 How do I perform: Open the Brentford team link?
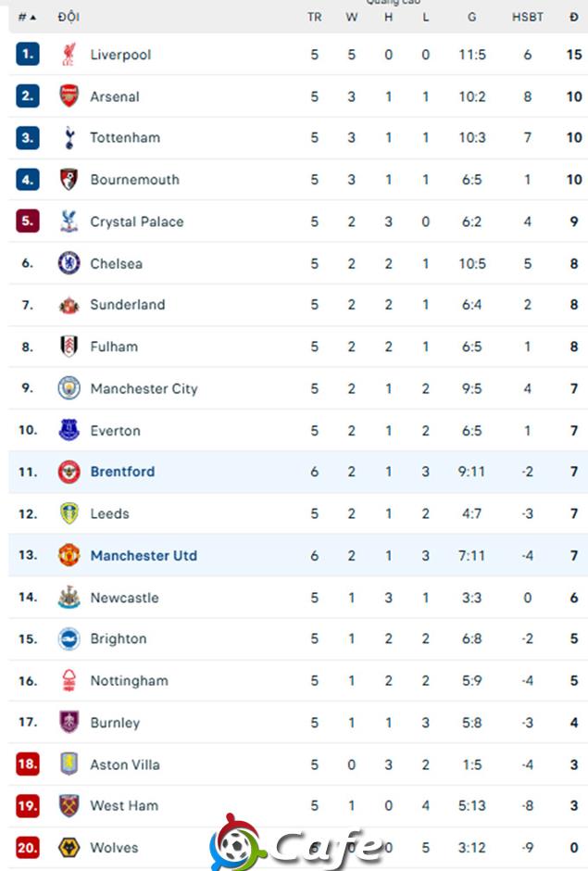coord(123,472)
